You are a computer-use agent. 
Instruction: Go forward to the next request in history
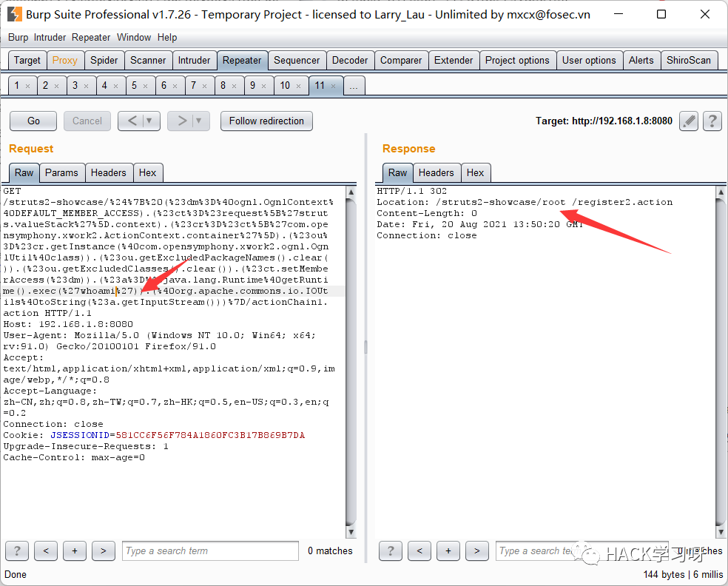(x=181, y=121)
